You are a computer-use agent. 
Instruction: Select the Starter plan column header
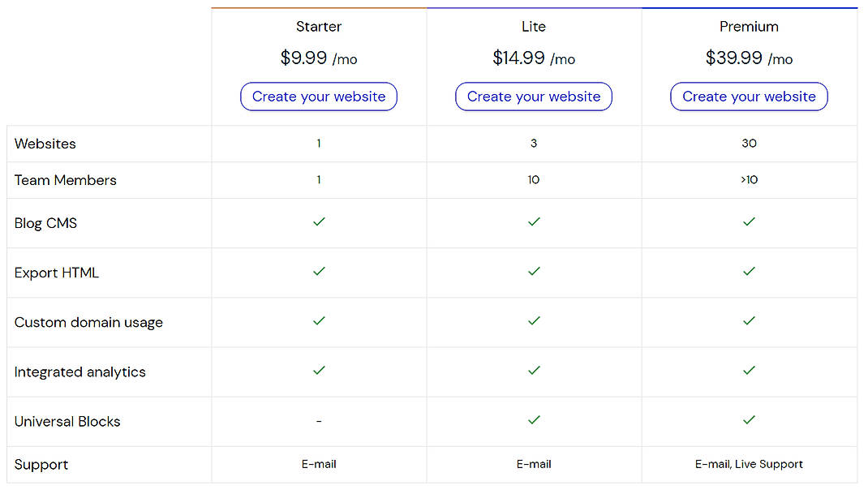click(319, 27)
